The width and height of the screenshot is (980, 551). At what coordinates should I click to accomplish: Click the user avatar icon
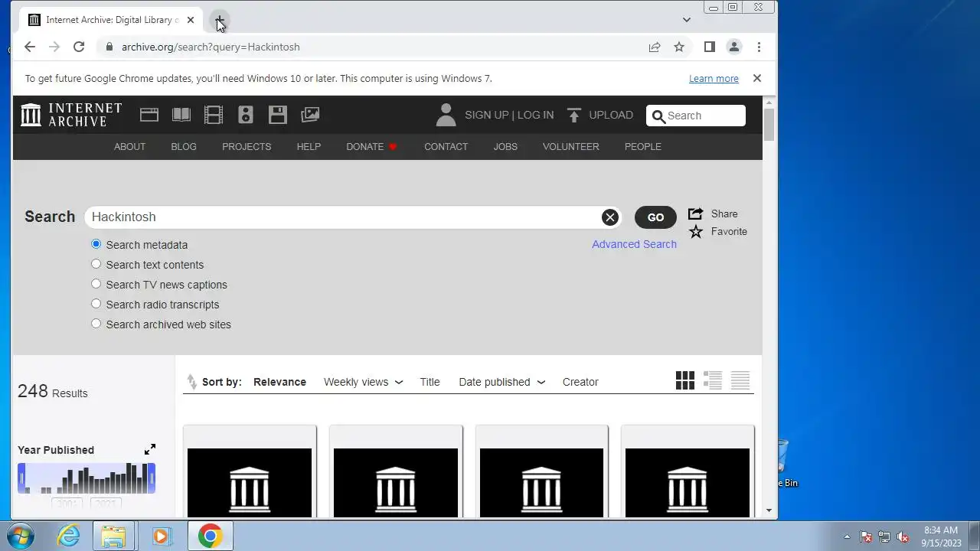pos(446,115)
